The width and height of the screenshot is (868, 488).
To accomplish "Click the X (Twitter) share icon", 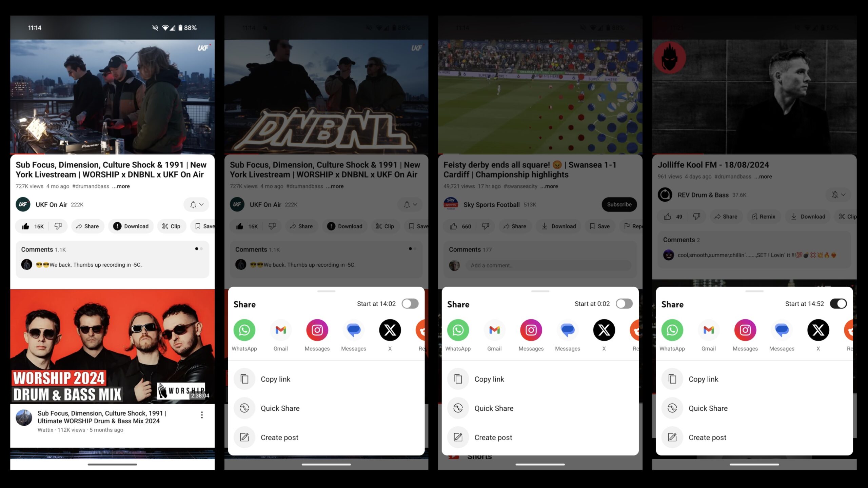I will [390, 330].
